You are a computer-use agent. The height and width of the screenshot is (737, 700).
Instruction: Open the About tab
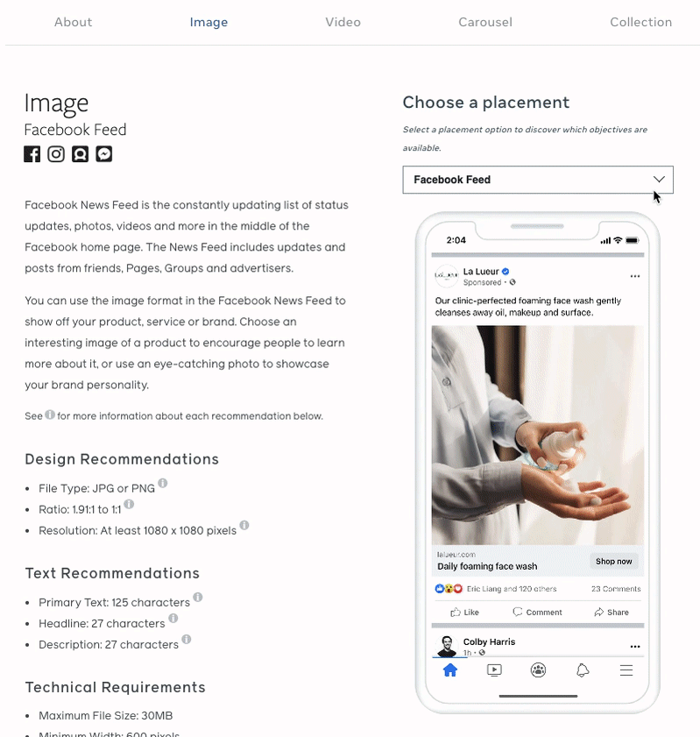click(x=74, y=22)
